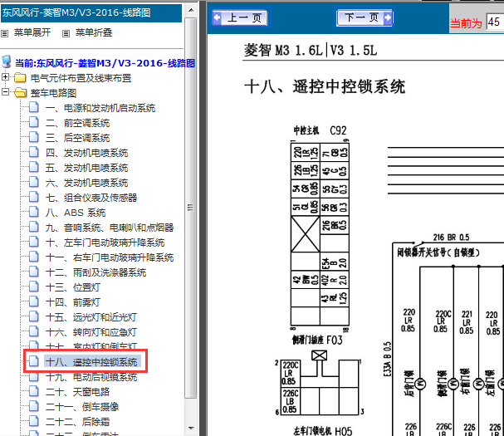The width and height of the screenshot is (504, 436).
Task: Click the tree panel scrollbar down arrow
Action: pos(191,429)
